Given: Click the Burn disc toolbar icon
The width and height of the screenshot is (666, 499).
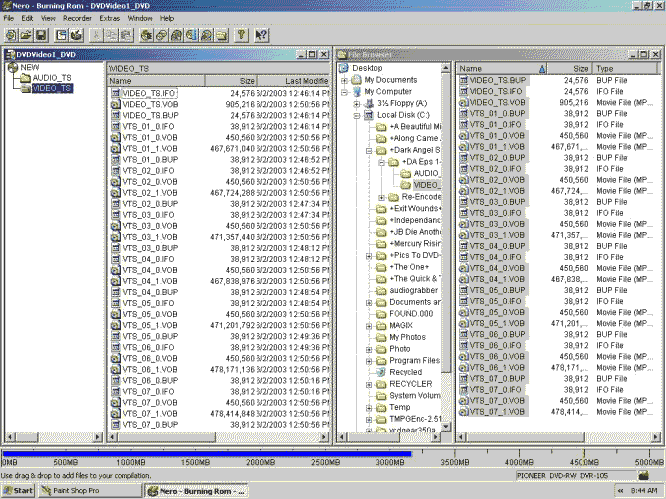Looking at the screenshot, I should click(x=76, y=35).
